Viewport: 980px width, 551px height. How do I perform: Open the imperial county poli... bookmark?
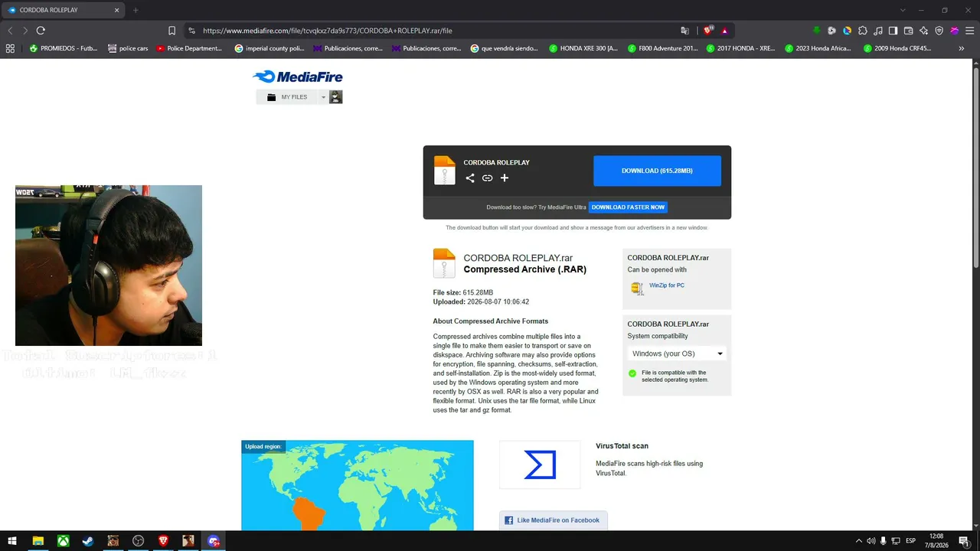269,48
